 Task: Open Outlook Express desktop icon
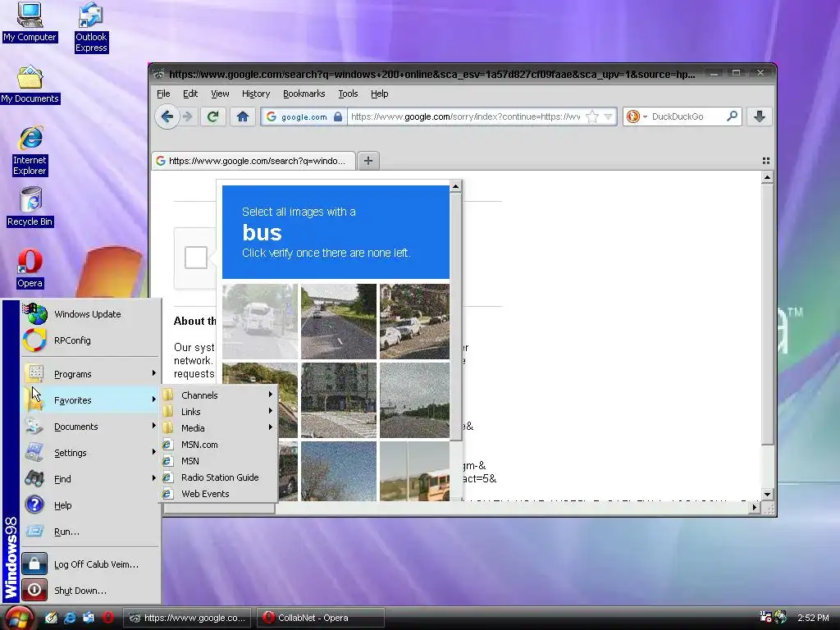[x=91, y=28]
